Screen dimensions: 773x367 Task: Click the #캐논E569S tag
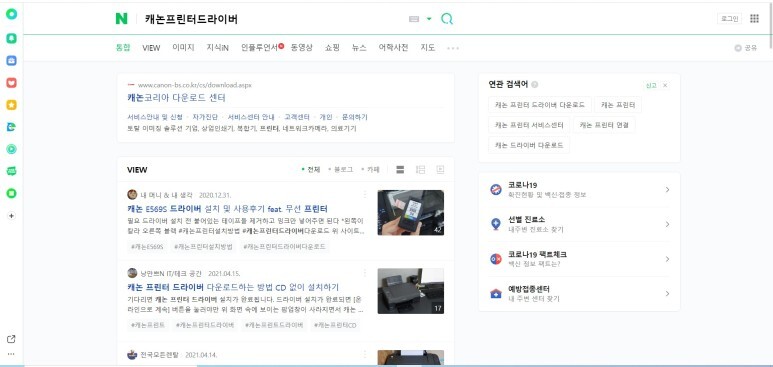[x=147, y=246]
